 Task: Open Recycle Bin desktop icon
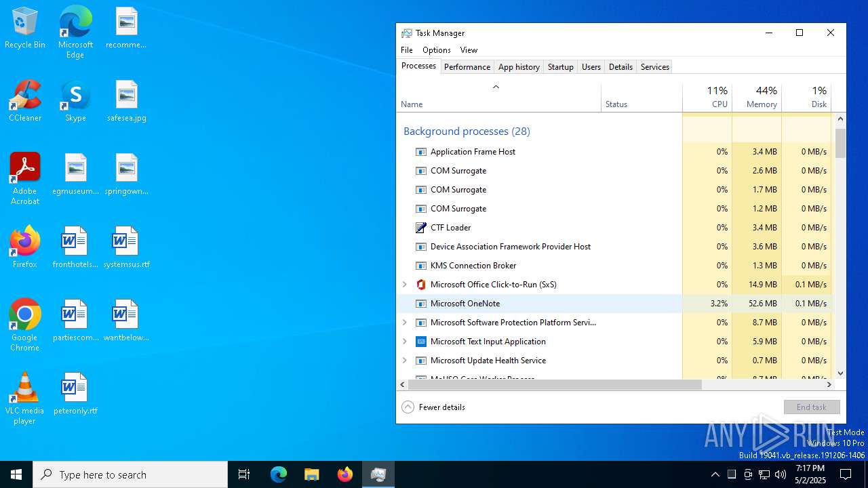tap(24, 28)
